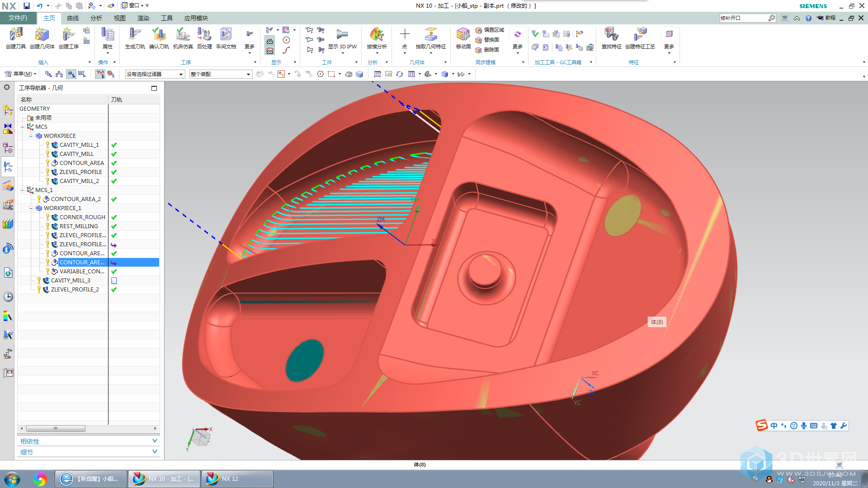This screenshot has width=868, height=488.
Task: Open the 整个装配 scope dropdown
Action: tap(220, 74)
